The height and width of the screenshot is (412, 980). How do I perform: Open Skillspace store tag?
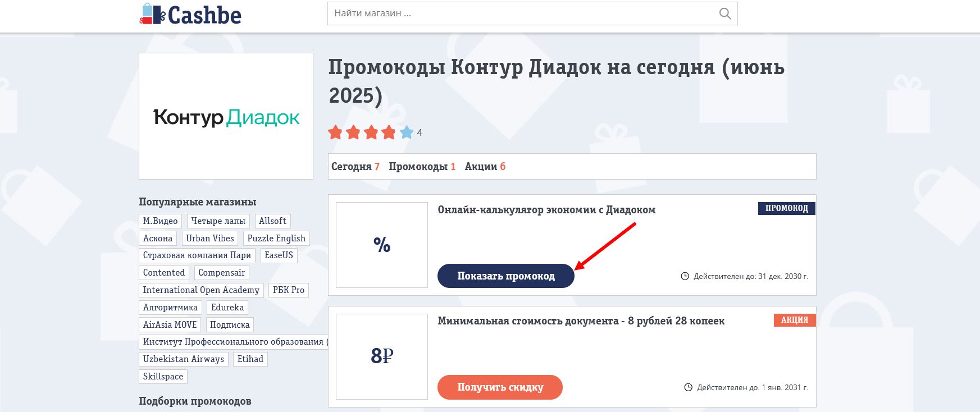click(x=163, y=377)
